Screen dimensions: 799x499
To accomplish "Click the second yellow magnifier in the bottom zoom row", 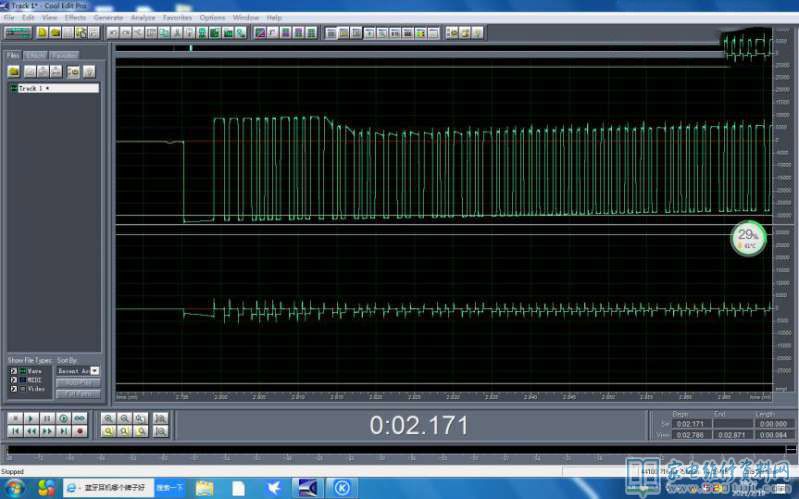I will point(124,432).
